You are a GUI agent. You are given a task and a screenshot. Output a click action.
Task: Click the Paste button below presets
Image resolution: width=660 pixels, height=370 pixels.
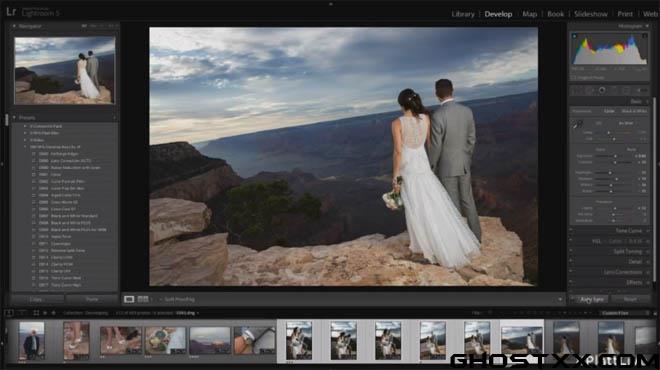pyautogui.click(x=92, y=299)
